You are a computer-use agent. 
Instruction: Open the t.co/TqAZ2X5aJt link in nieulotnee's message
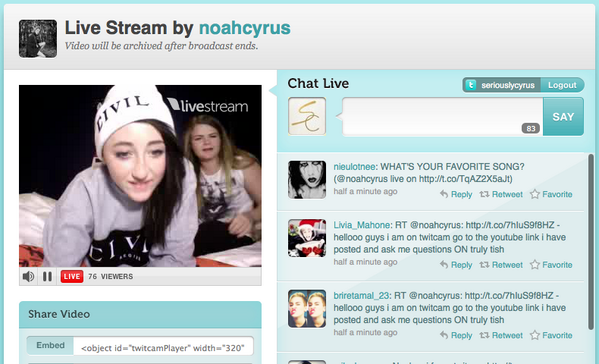click(465, 179)
